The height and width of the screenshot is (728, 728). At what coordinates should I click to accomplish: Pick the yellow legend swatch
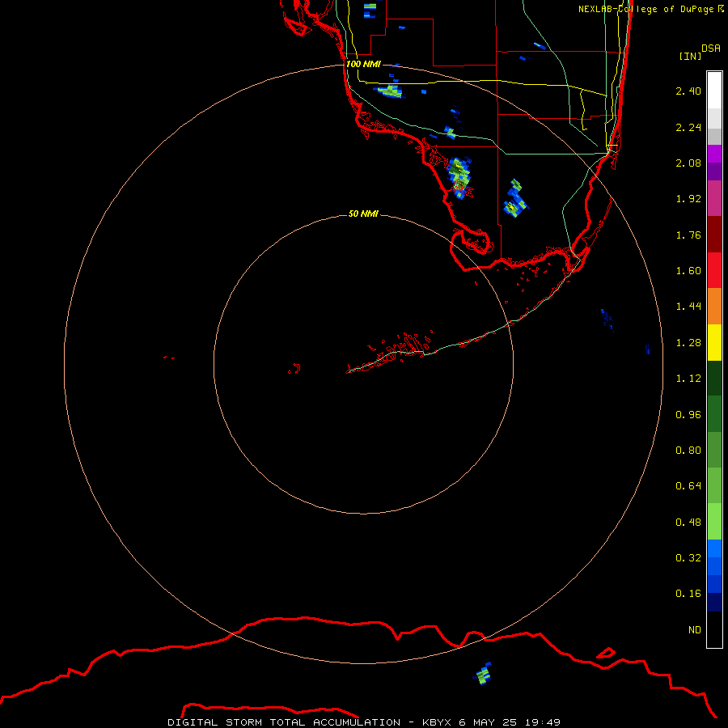[714, 342]
